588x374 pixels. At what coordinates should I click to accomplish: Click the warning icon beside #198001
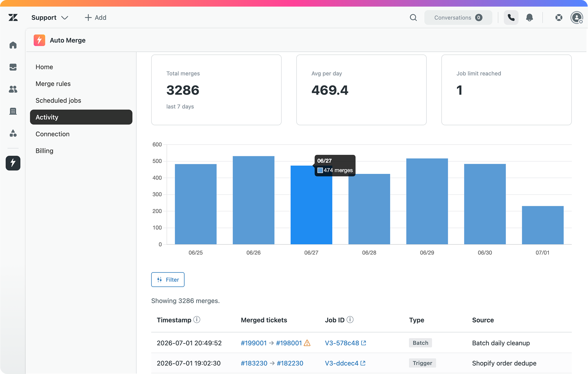pos(307,343)
